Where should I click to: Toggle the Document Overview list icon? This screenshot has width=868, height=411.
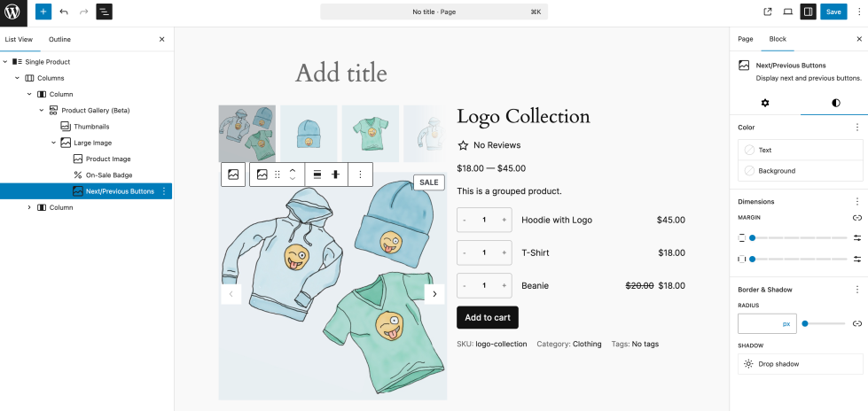coord(104,12)
